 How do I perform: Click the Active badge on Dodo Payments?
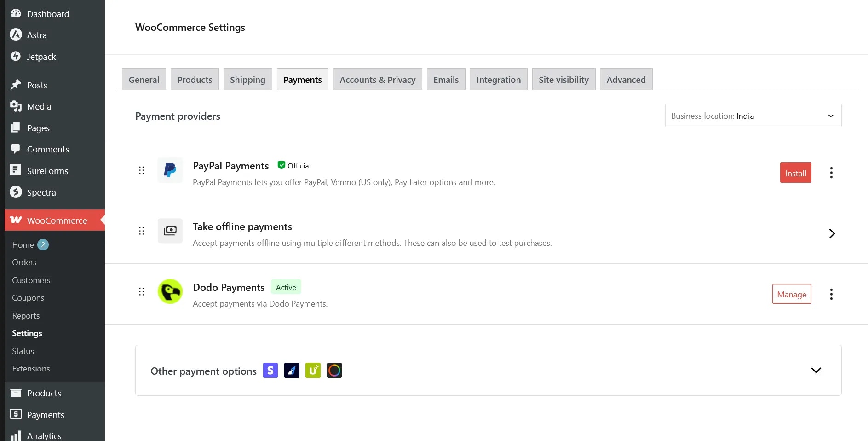(286, 287)
